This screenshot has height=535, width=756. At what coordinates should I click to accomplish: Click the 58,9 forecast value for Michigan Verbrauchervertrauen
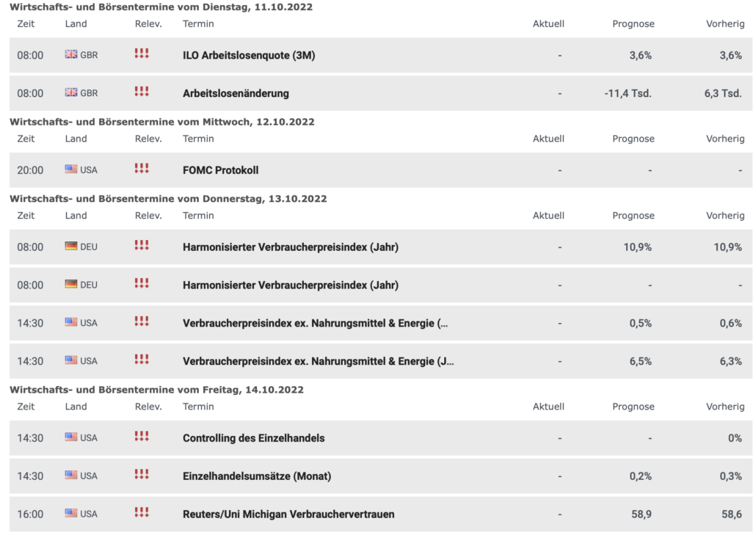(x=642, y=514)
